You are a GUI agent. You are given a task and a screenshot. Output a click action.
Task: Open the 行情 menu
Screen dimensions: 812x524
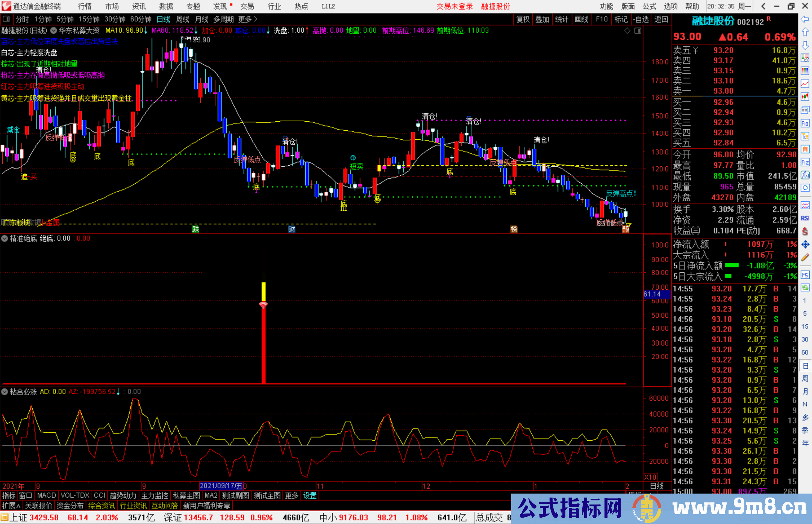click(x=85, y=6)
